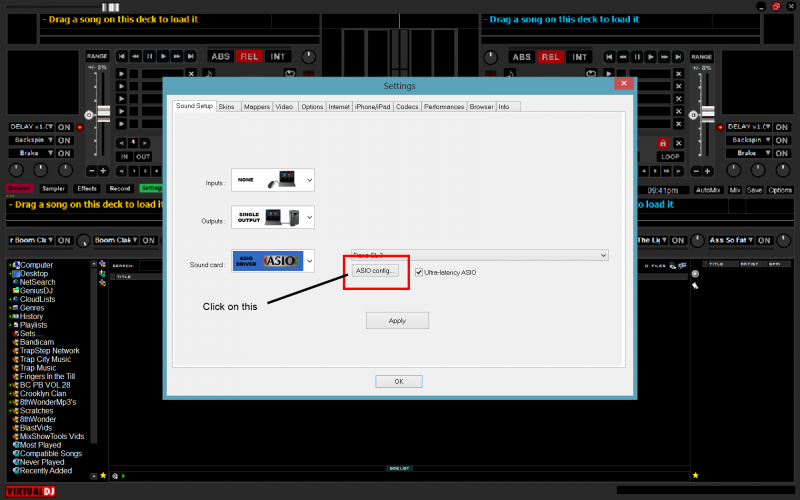
Task: Open the Trap City Music folder
Action: (45, 359)
